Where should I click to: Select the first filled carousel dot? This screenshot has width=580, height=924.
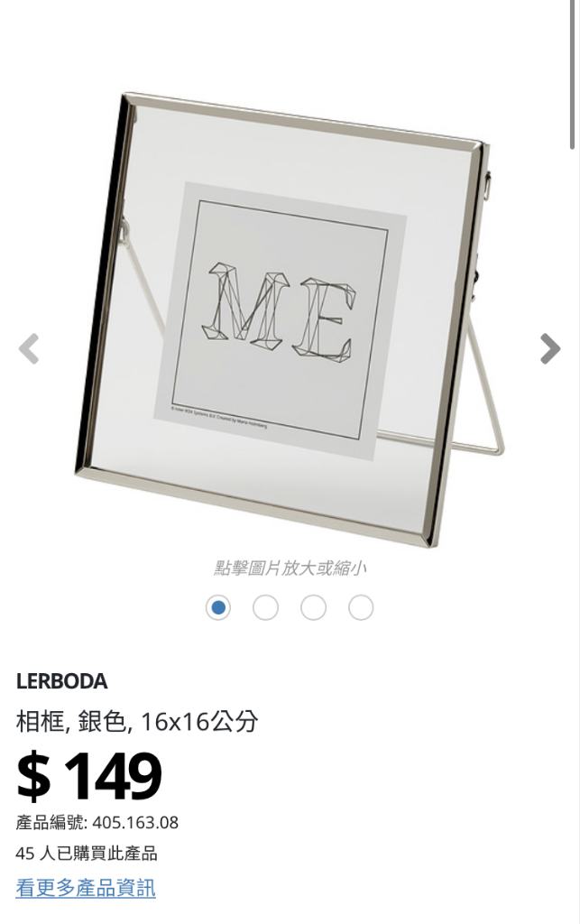[x=218, y=607]
